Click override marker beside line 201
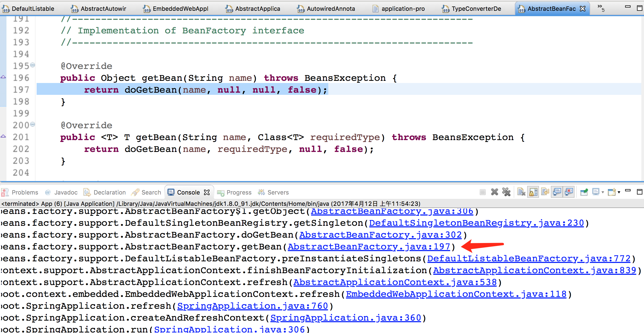 point(3,136)
